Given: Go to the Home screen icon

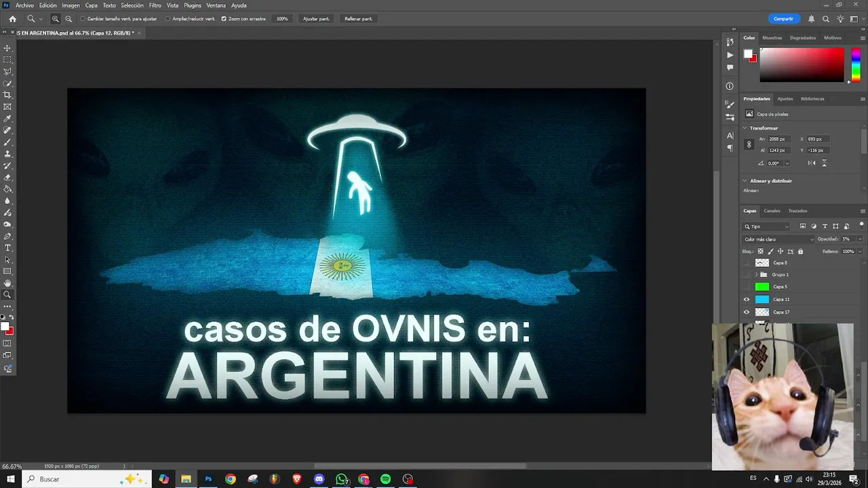Looking at the screenshot, I should [x=12, y=19].
